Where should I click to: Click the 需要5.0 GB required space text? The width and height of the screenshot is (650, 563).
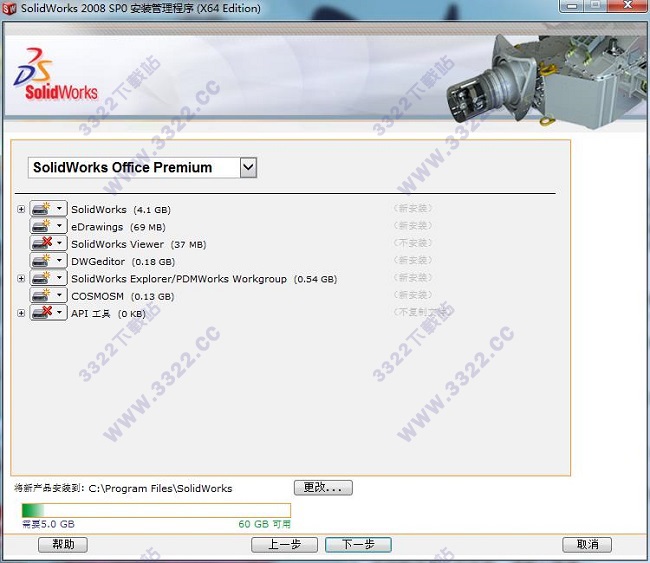click(49, 524)
